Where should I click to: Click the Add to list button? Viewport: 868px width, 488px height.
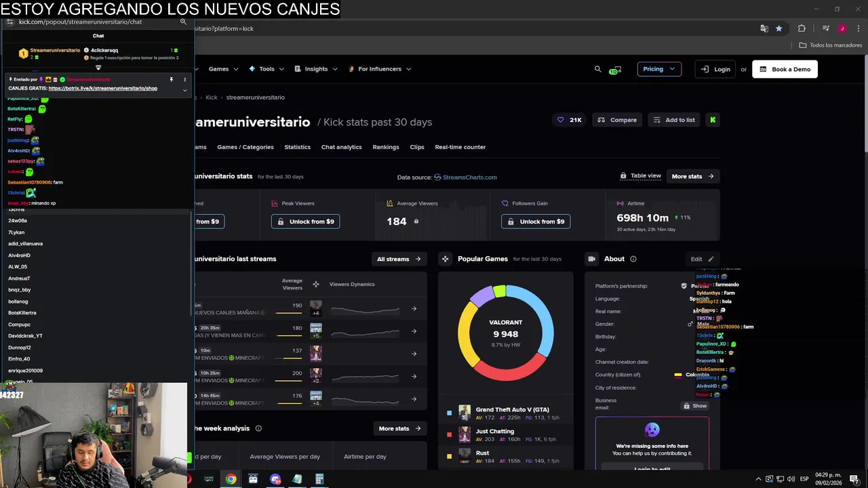tap(674, 120)
